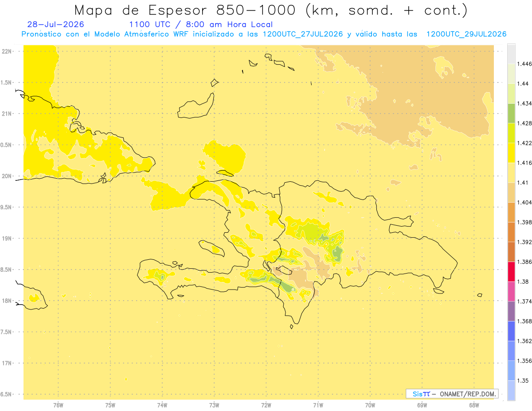Screen dimensions: 532x411
Task: Click the red swatch between 1.38 and 1.386
Action: 511,272
